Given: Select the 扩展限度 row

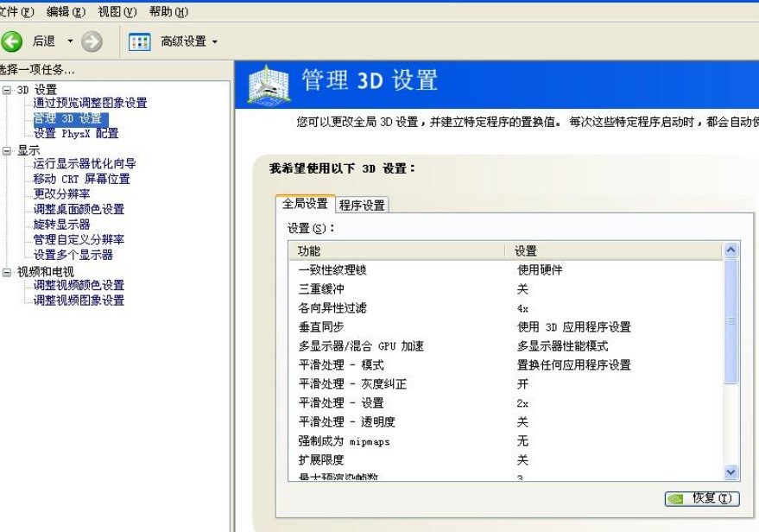Looking at the screenshot, I should click(x=506, y=459).
